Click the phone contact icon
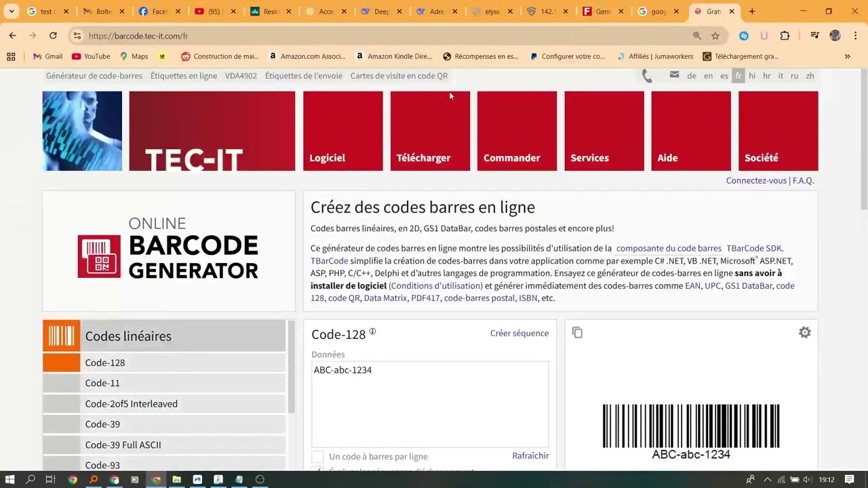This screenshot has height=488, width=868. (x=647, y=76)
